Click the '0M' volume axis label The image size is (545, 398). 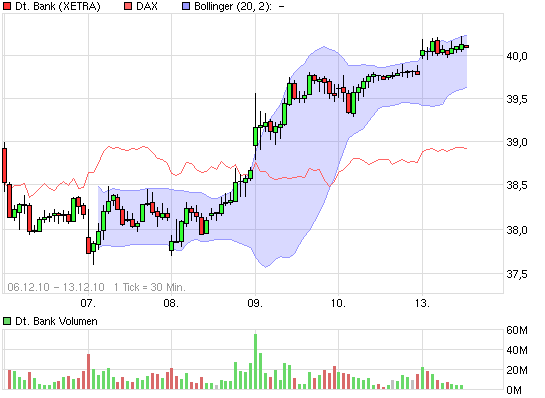(514, 390)
